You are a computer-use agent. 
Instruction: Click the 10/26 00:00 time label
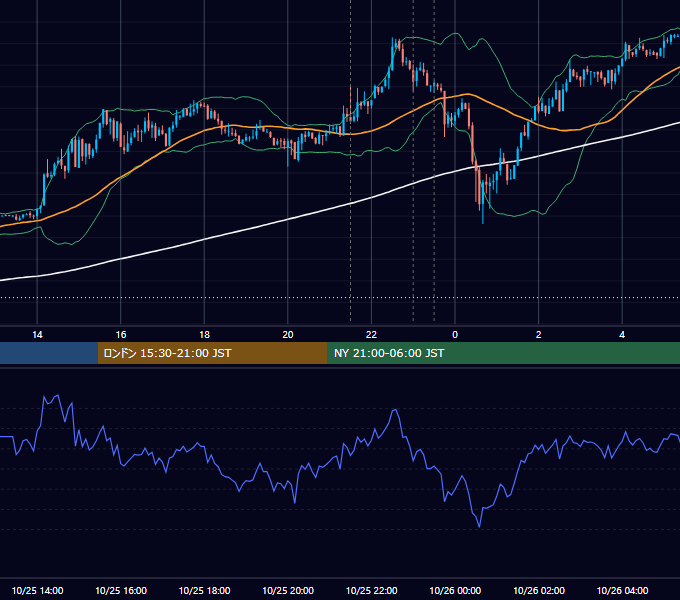[455, 590]
